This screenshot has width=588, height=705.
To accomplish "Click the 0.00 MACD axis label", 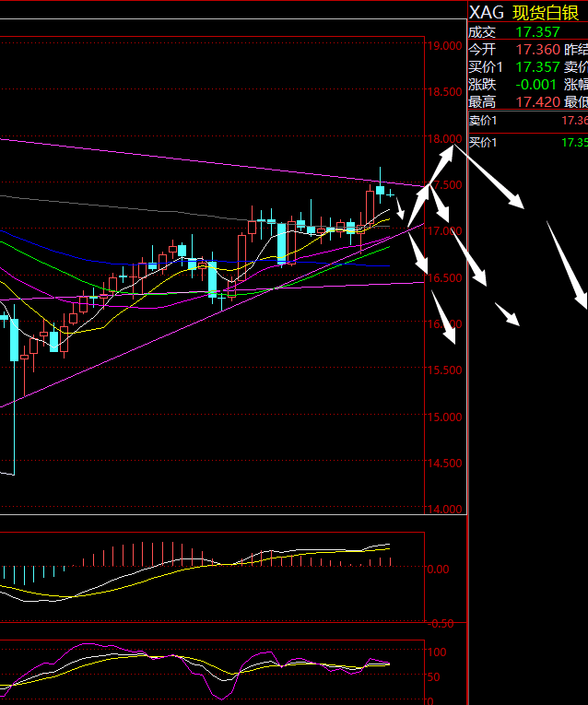I will click(438, 570).
